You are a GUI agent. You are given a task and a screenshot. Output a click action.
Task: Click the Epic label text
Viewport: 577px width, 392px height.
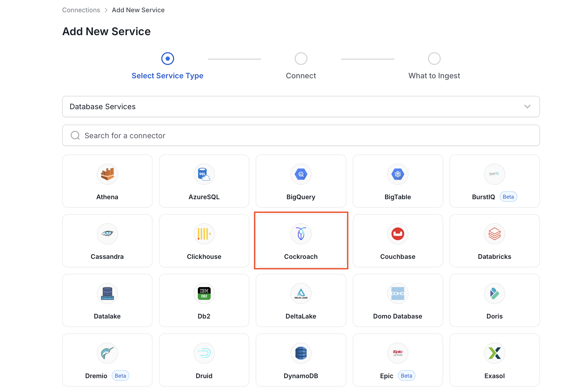(387, 376)
